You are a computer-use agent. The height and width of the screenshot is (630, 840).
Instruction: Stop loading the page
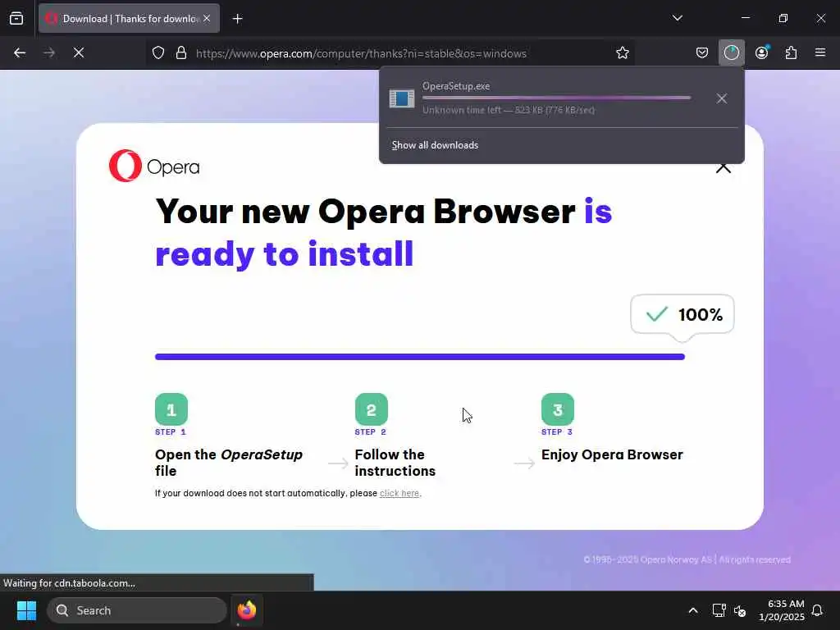(79, 53)
